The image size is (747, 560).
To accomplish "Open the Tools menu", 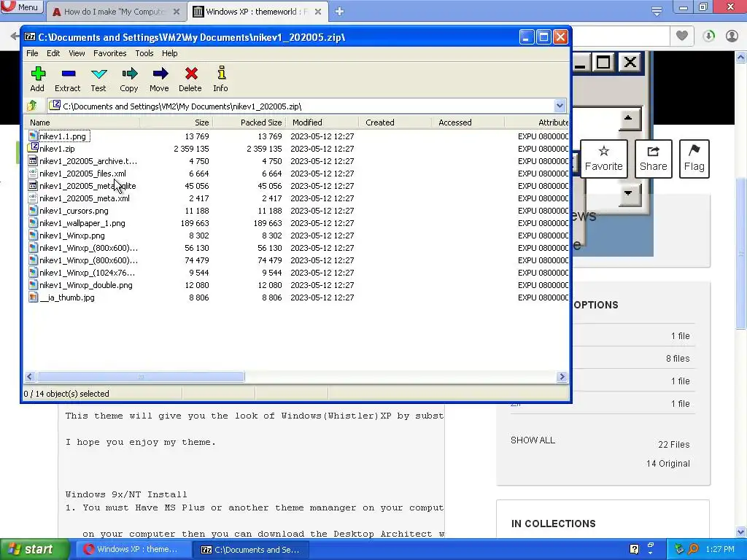I will coord(144,53).
